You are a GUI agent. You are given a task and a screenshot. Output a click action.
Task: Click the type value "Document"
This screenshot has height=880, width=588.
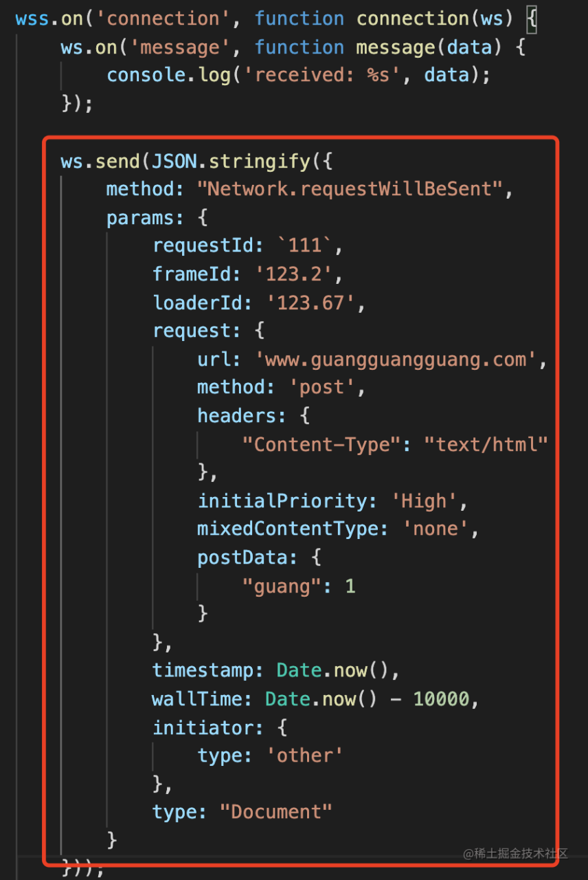[276, 812]
